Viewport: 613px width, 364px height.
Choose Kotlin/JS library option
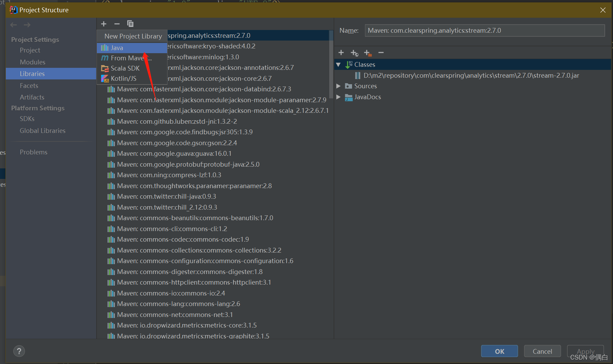132,78
